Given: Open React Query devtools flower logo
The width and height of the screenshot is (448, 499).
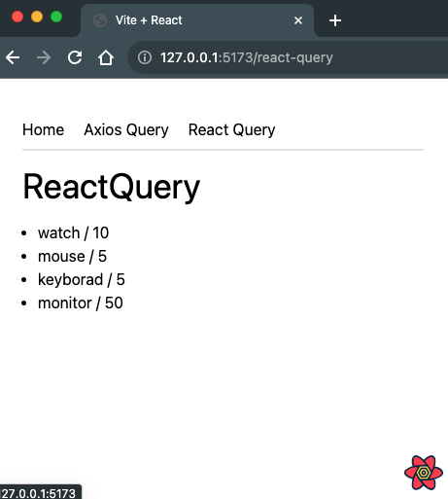Looking at the screenshot, I should pos(424,473).
